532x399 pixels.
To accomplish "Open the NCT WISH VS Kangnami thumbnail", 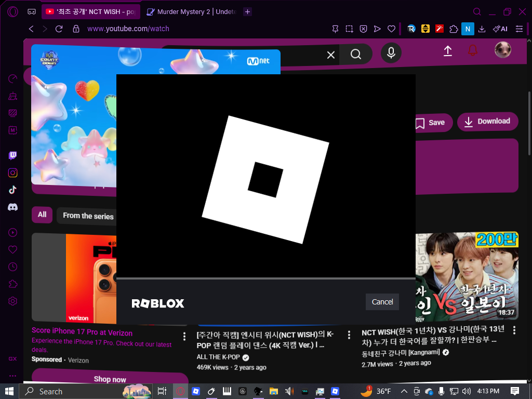I will tap(467, 276).
